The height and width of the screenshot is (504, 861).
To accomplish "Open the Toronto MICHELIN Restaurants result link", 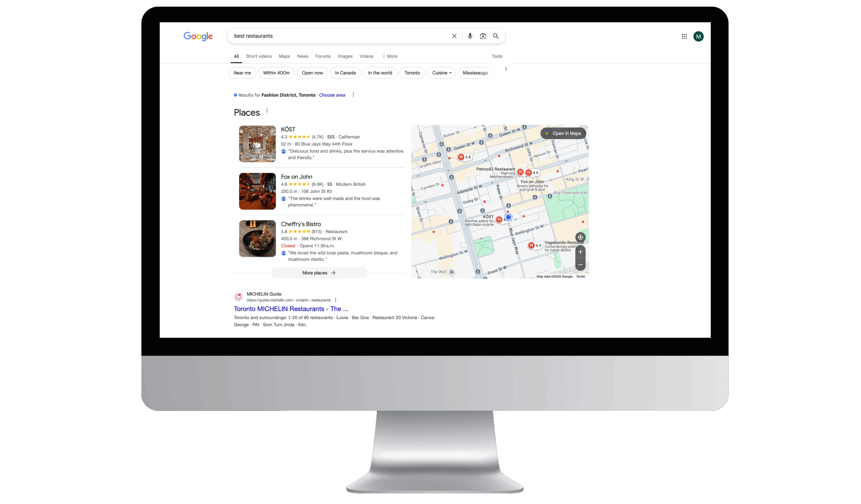I will click(291, 309).
